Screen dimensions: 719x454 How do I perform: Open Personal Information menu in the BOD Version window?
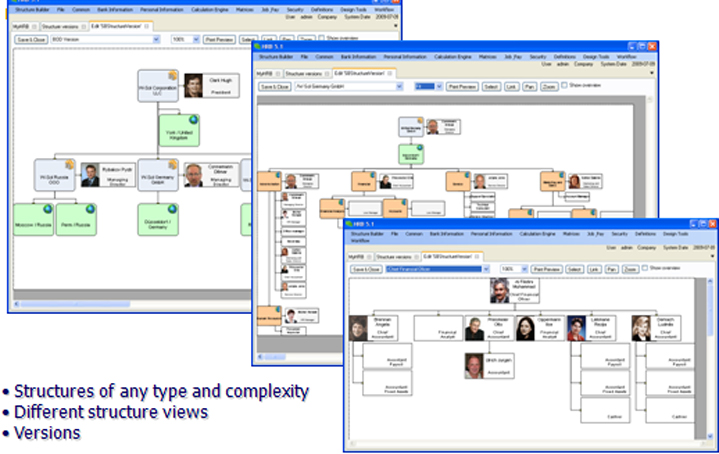pyautogui.click(x=161, y=10)
